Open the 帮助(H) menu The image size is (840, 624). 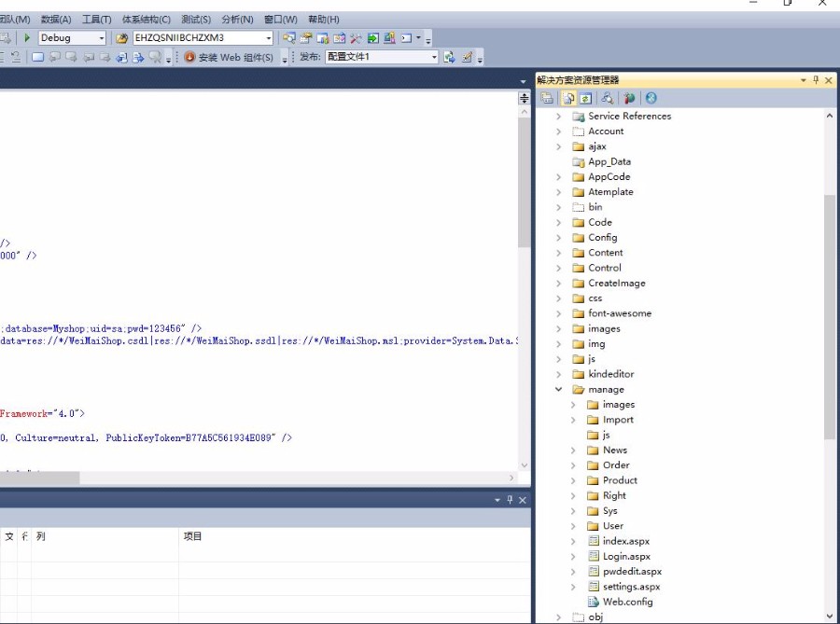323,20
